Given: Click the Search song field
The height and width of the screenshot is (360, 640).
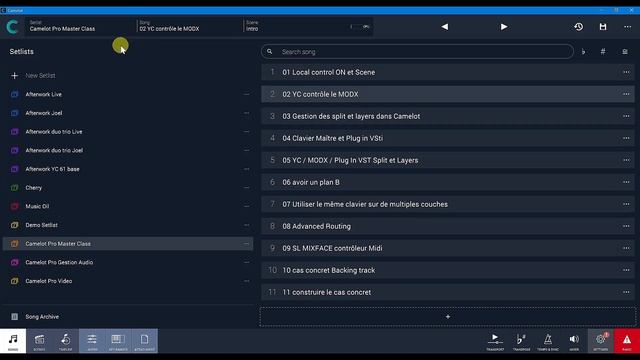Looking at the screenshot, I should [x=417, y=52].
